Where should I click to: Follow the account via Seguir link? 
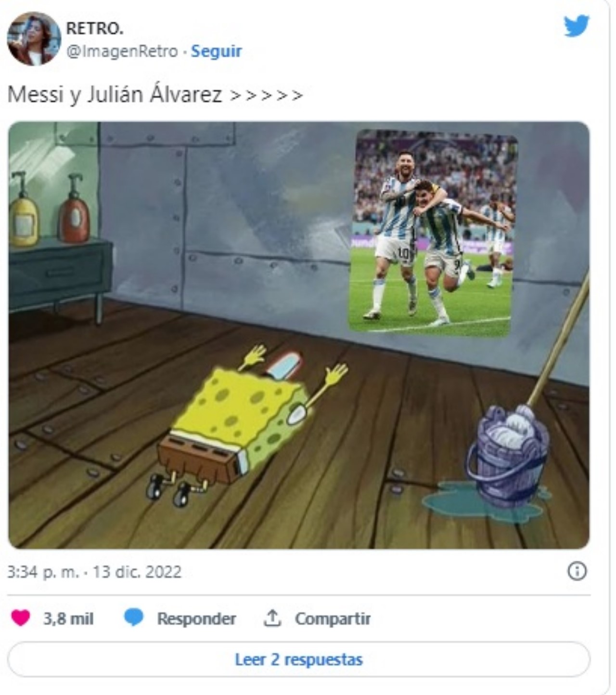point(216,51)
